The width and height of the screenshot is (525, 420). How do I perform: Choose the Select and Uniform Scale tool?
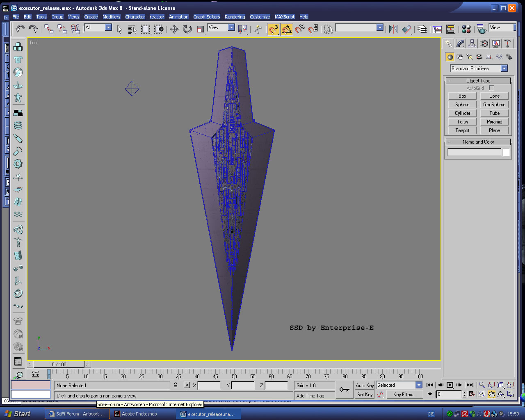pos(200,29)
